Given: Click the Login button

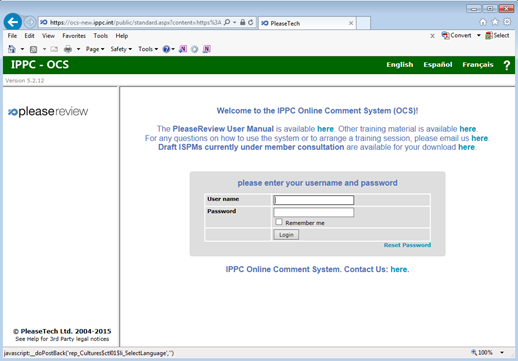Looking at the screenshot, I should (286, 235).
